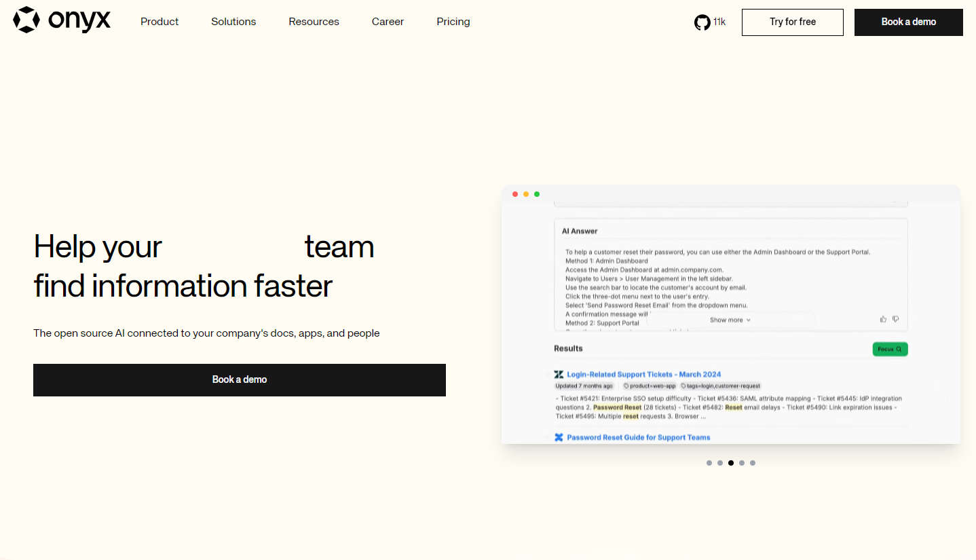Click the 'Results' heading

[568, 348]
